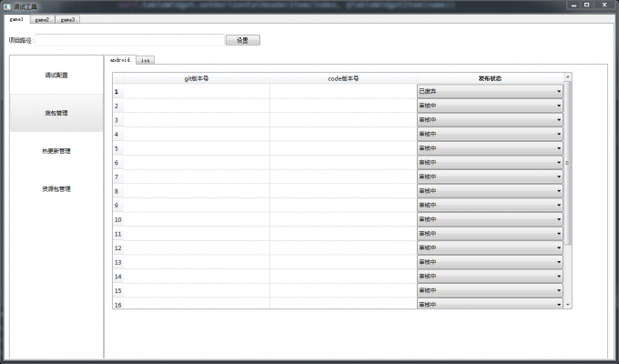The width and height of the screenshot is (619, 364).
Task: Open the 发布状态 dropdown for row 6
Action: click(x=490, y=162)
